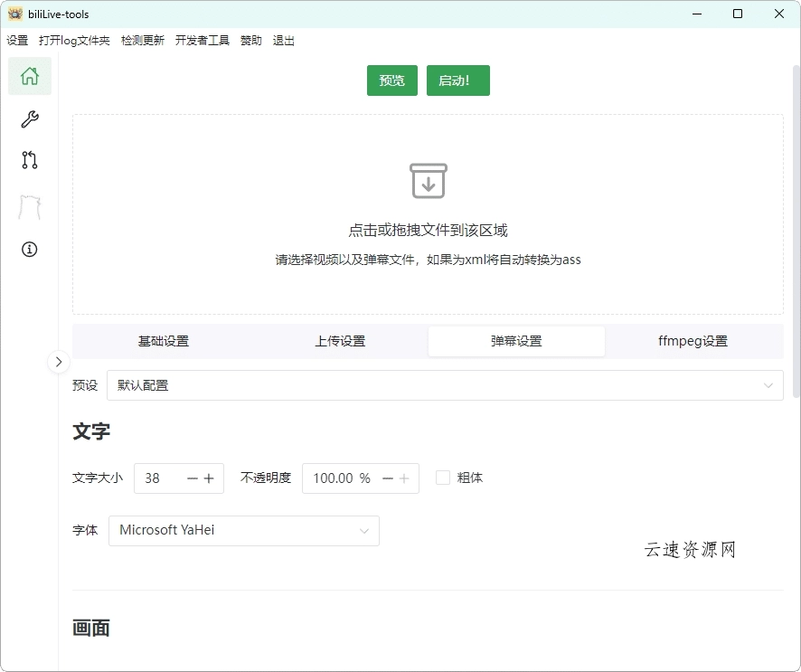Collapse the sidebar using the chevron arrow

click(x=59, y=362)
